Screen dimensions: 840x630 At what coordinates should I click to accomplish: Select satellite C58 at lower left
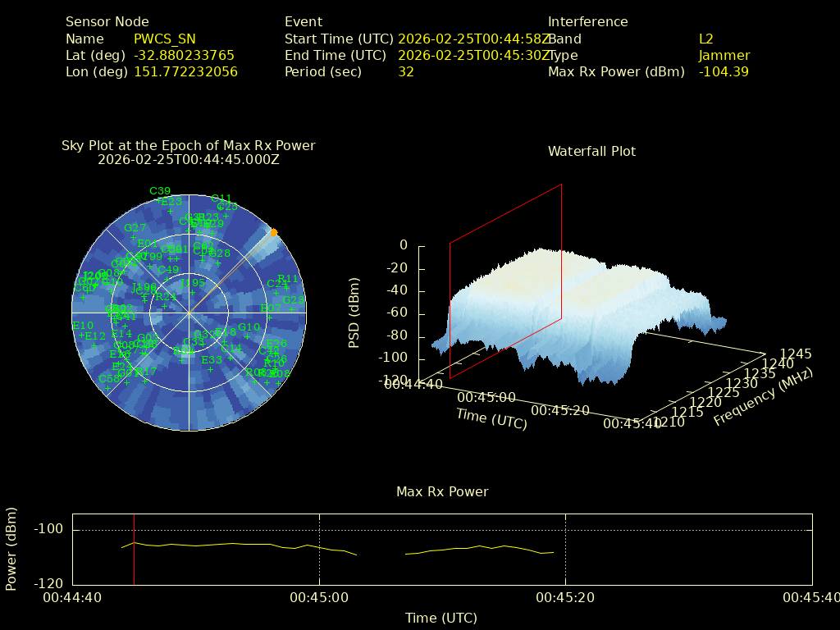pyautogui.click(x=109, y=379)
